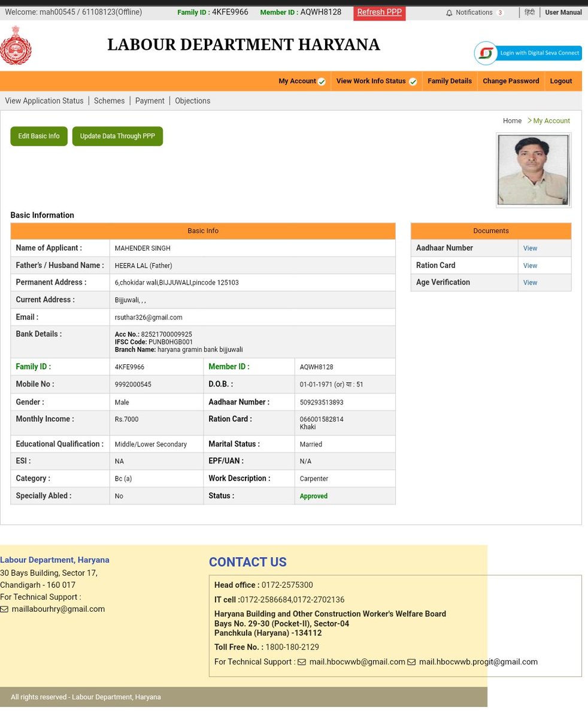Image resolution: width=588 pixels, height=719 pixels.
Task: Go to View Application Status
Action: (x=44, y=101)
